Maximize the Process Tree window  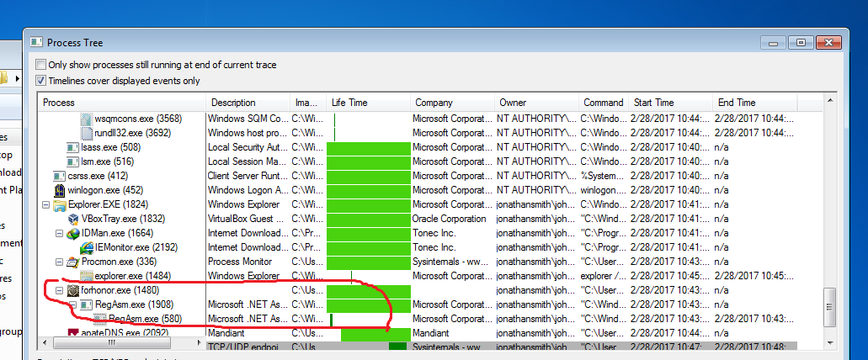pyautogui.click(x=800, y=43)
